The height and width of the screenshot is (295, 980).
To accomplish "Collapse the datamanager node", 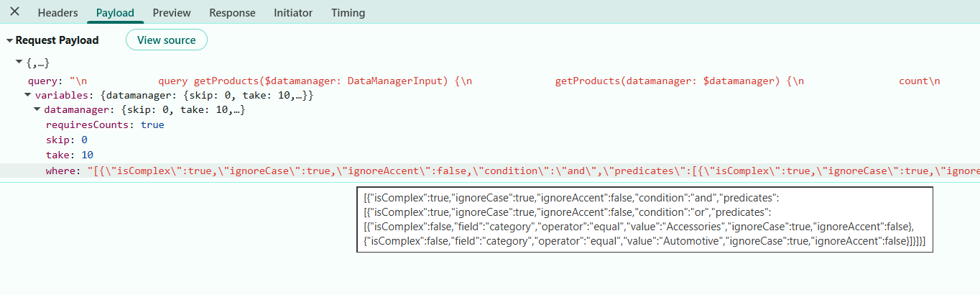I will (37, 110).
